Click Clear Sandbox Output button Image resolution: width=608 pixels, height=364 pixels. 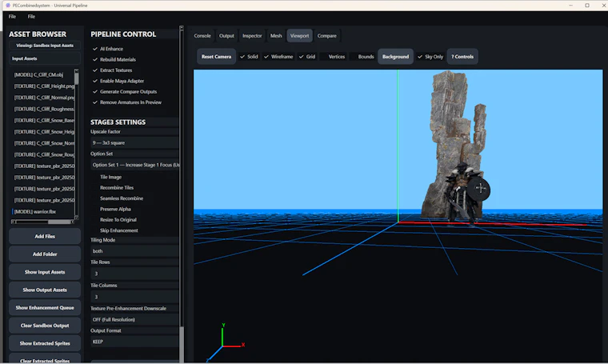pyautogui.click(x=45, y=326)
